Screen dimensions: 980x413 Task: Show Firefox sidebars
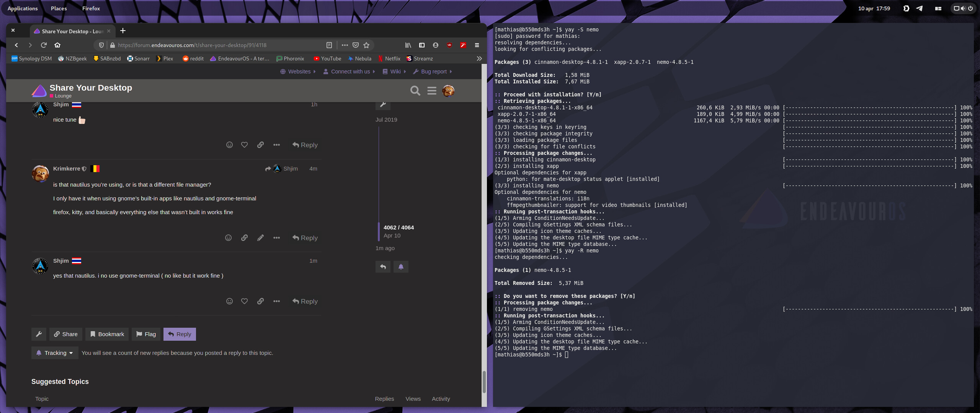422,45
